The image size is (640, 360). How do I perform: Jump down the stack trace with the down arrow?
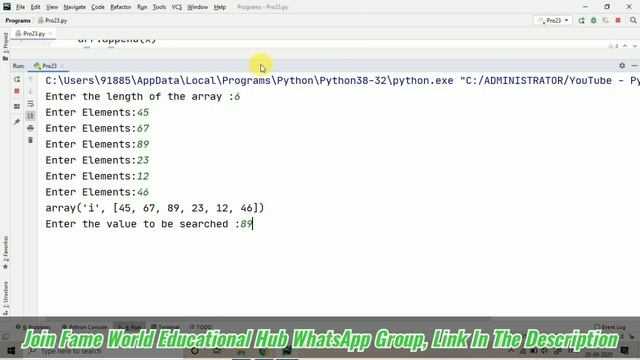click(31, 91)
